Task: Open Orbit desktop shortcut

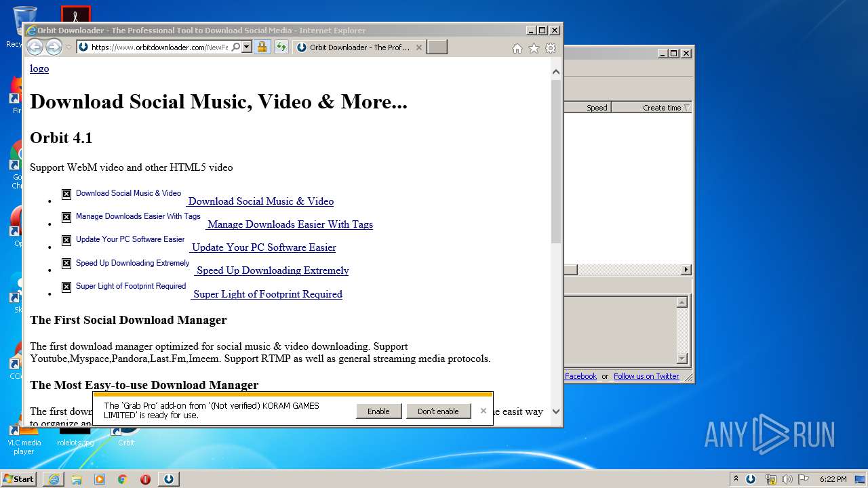Action: (x=126, y=437)
